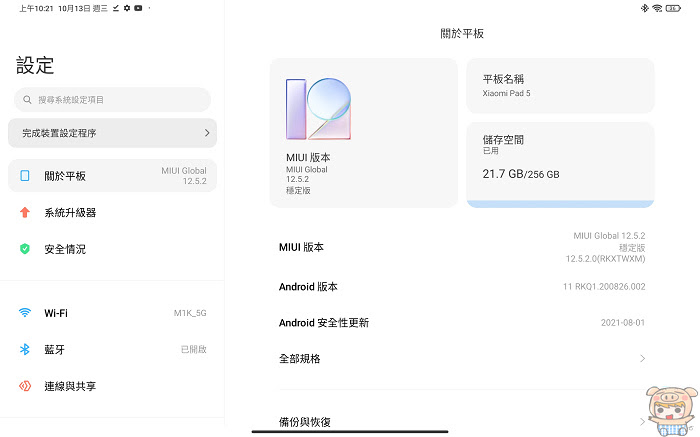Tap the 關於平板 page title
This screenshot has width=700, height=437.
[462, 33]
